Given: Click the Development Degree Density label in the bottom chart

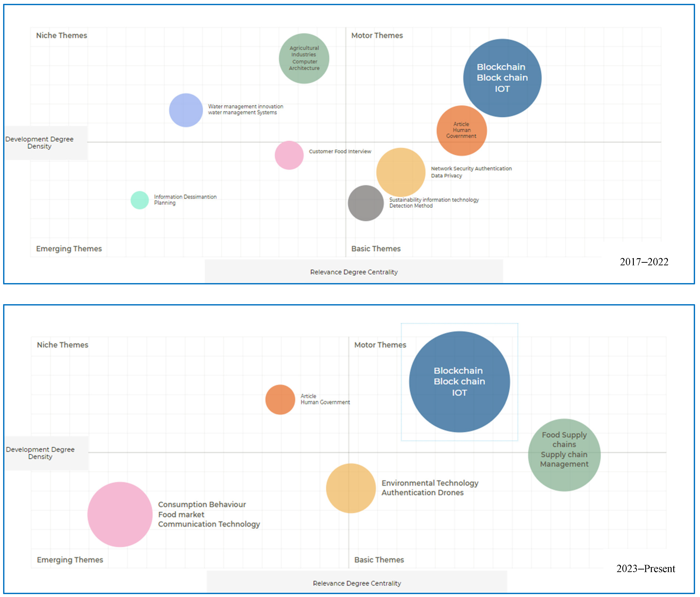Looking at the screenshot, I should 40,453.
